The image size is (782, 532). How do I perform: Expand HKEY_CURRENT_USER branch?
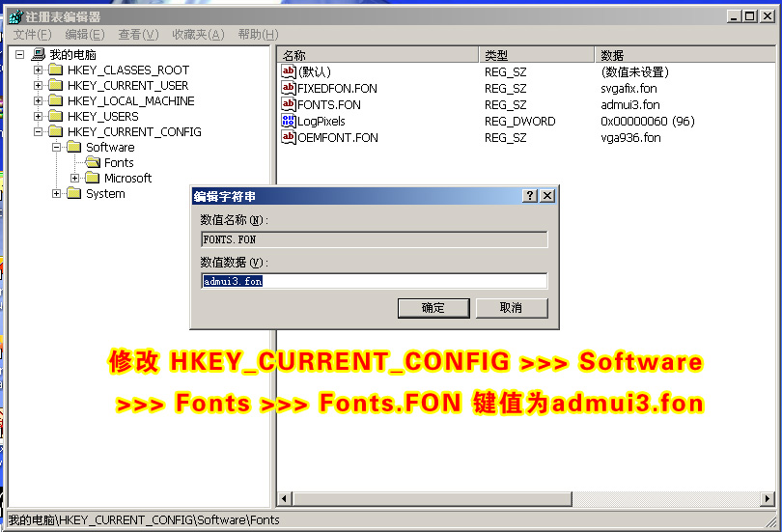pyautogui.click(x=38, y=85)
